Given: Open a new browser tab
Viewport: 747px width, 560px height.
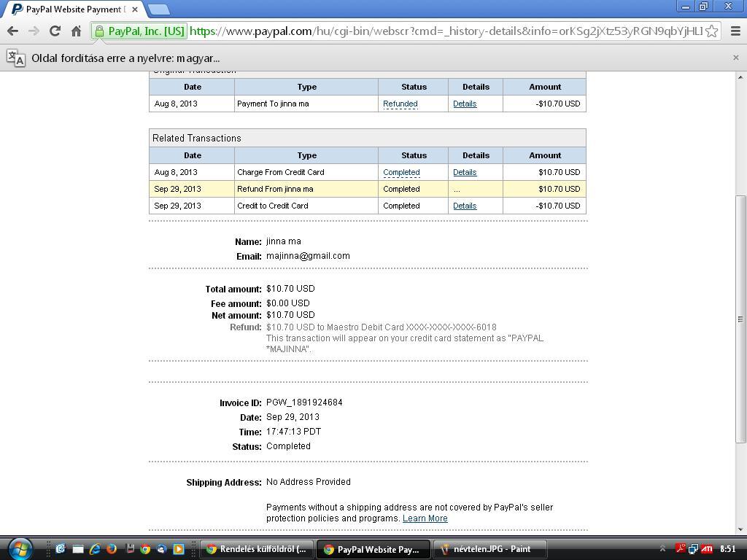Looking at the screenshot, I should pyautogui.click(x=158, y=9).
